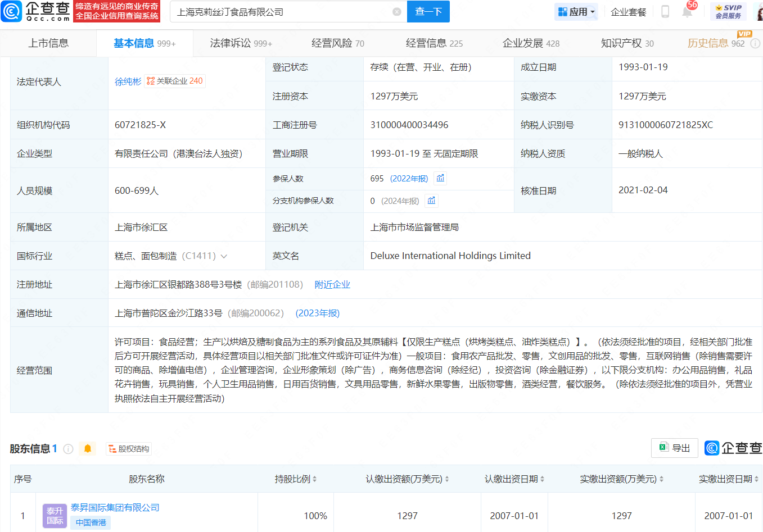This screenshot has width=763, height=532.
Task: Switch to 上市信息 tab
Action: point(48,43)
